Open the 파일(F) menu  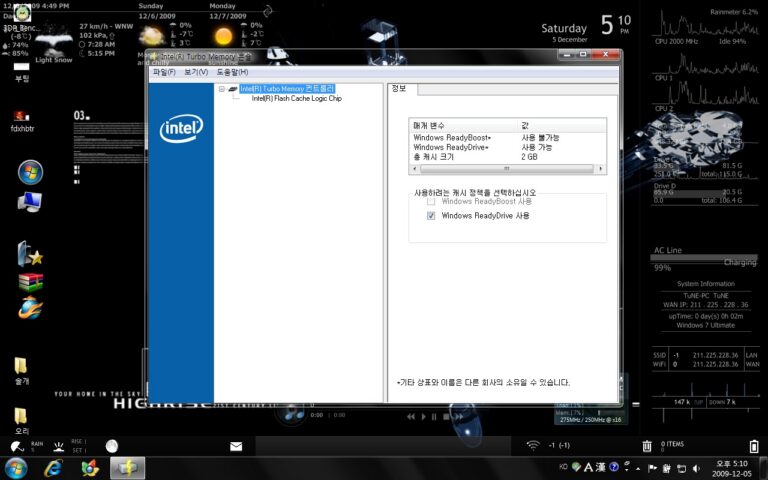point(164,72)
